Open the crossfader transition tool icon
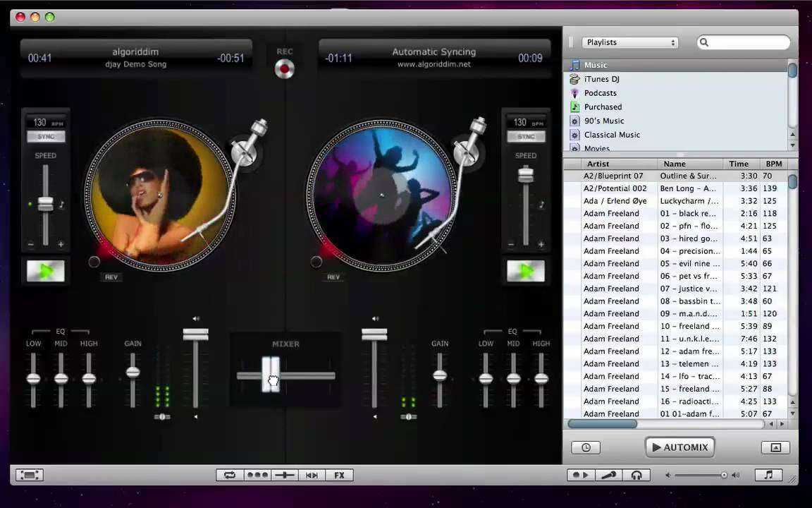 click(285, 475)
